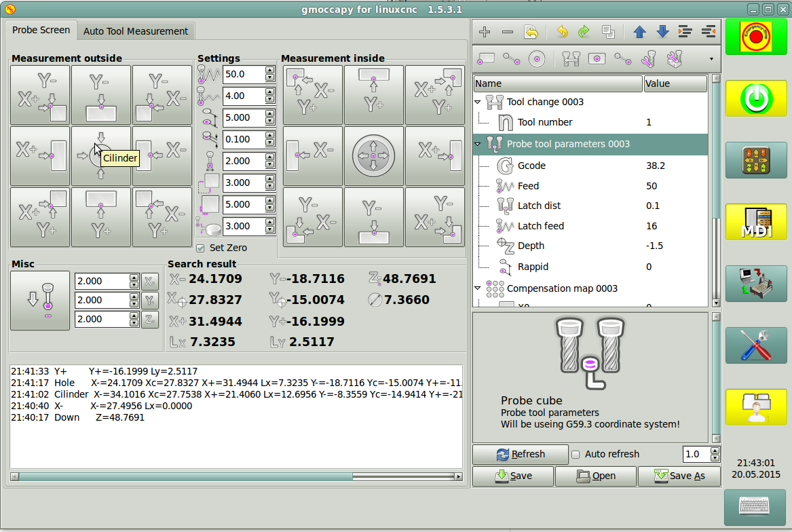Switch to MDI mode

coord(755,222)
